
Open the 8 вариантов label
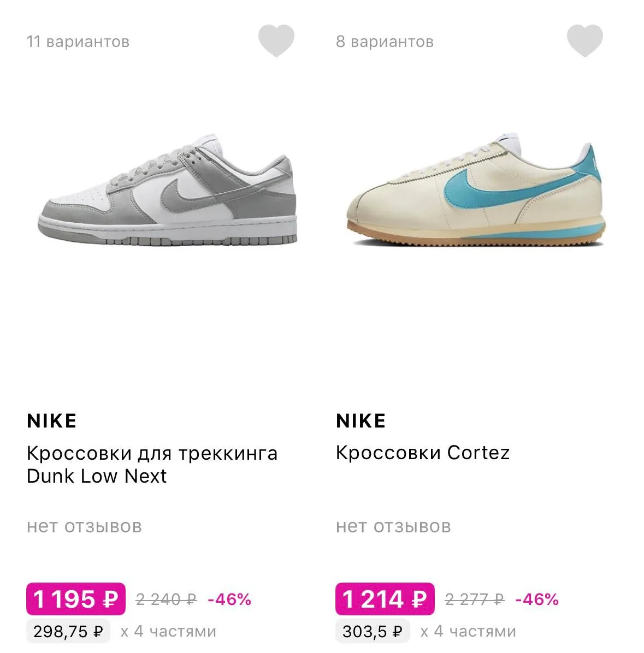click(x=385, y=41)
